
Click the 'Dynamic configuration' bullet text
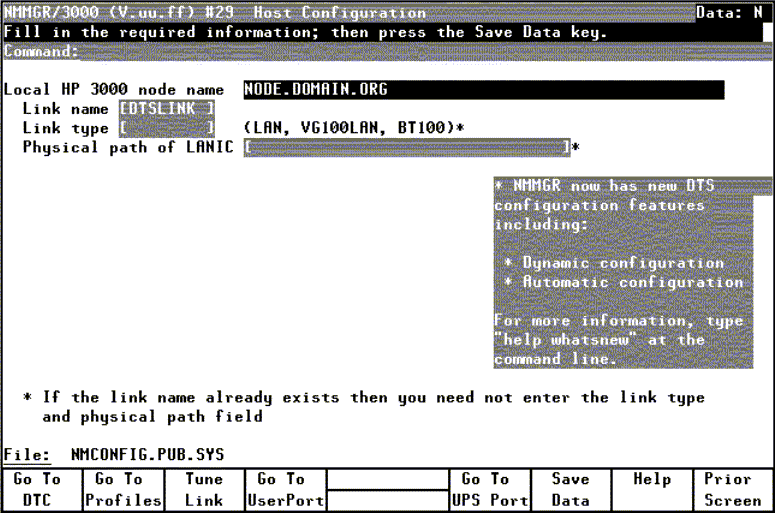623,263
